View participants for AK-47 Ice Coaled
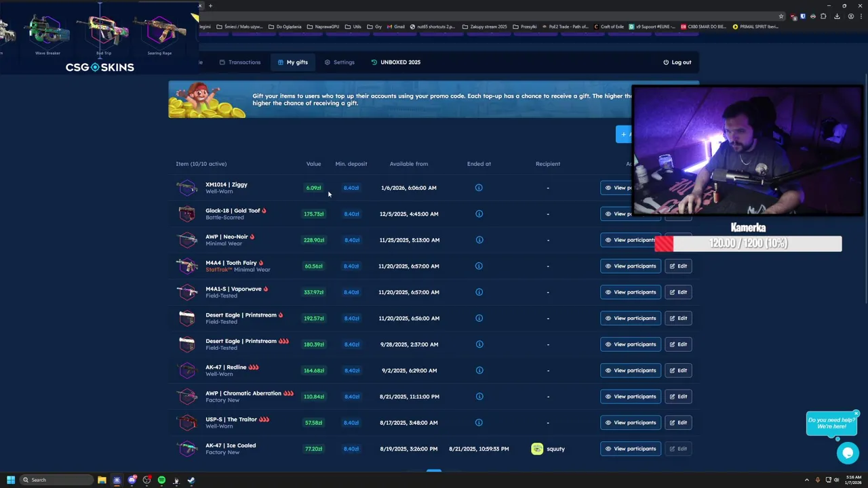The height and width of the screenshot is (488, 868). (631, 449)
